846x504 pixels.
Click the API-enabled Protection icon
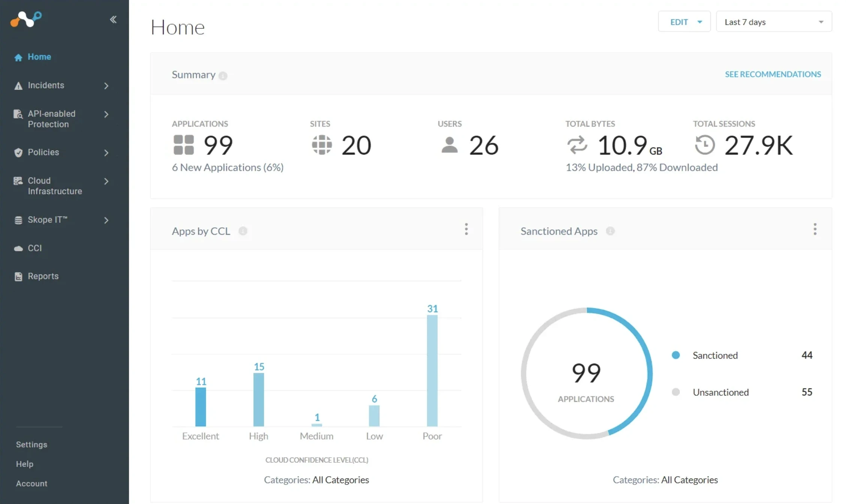point(18,114)
